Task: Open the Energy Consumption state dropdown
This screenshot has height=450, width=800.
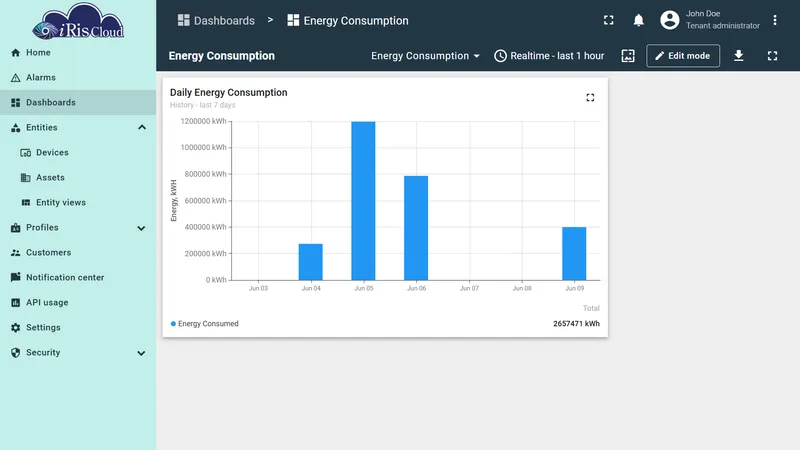Action: (x=425, y=56)
